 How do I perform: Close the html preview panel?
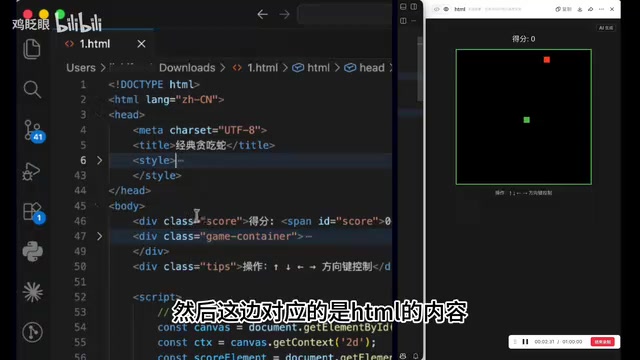click(x=612, y=9)
